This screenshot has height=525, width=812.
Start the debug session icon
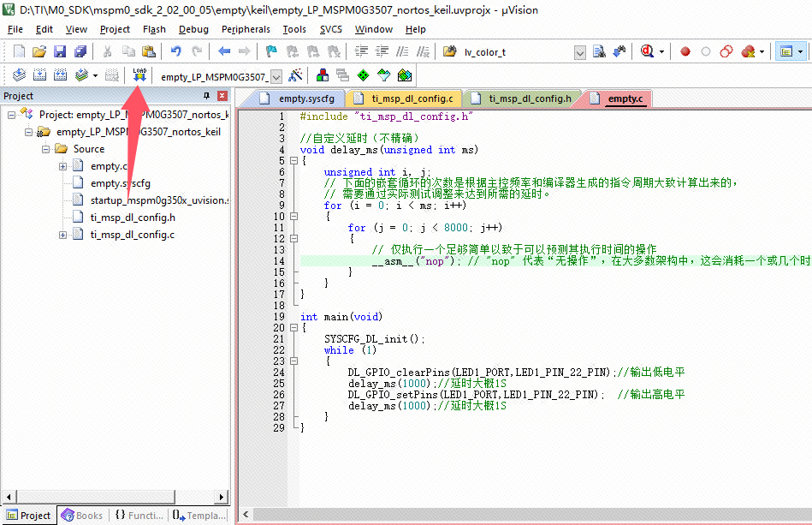[648, 51]
